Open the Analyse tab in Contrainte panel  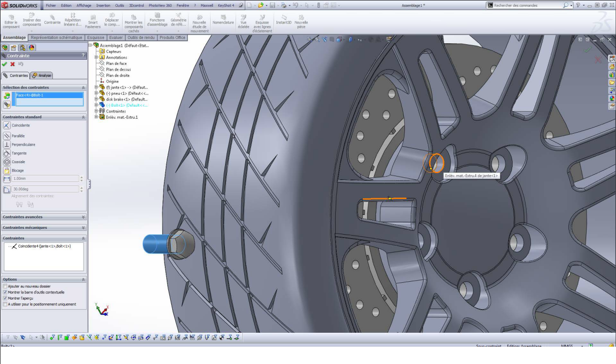(x=42, y=75)
